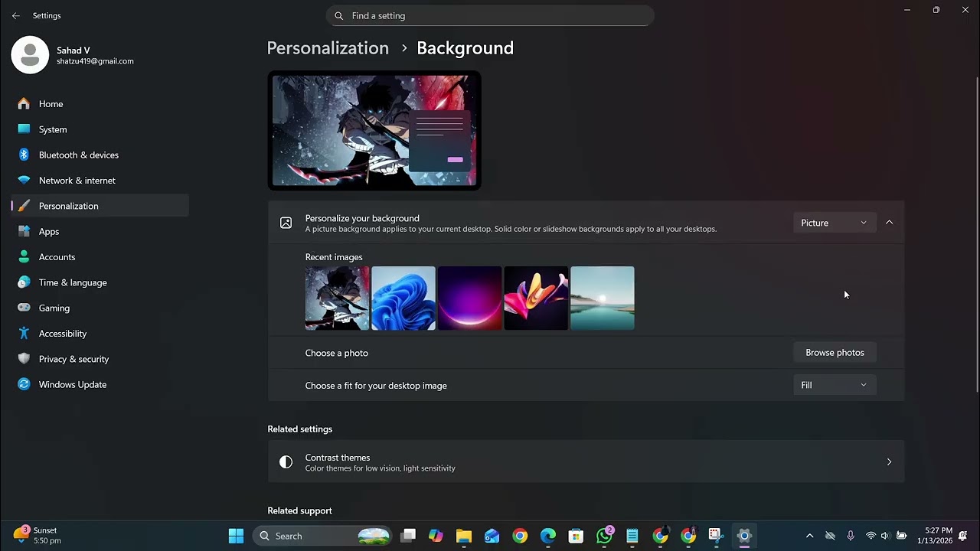The height and width of the screenshot is (551, 980).
Task: Click the desktop background preview image
Action: tap(374, 130)
